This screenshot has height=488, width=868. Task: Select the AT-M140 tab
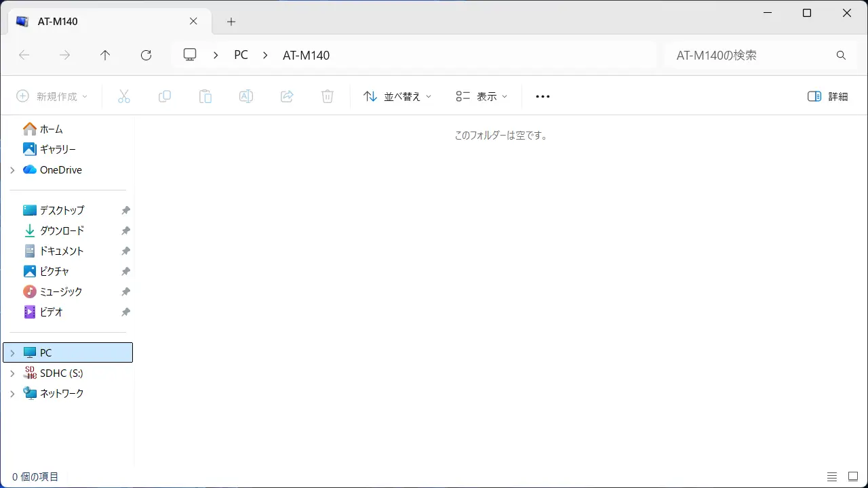tap(102, 22)
